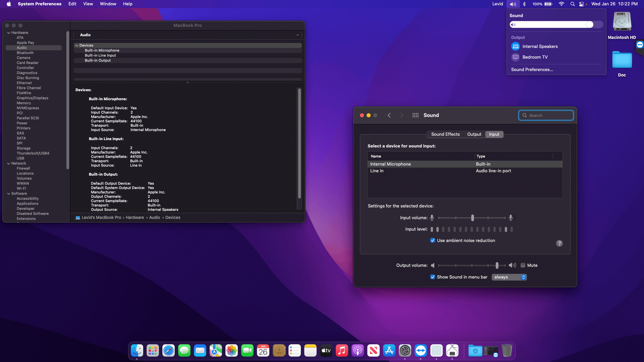Open the View menu
The image size is (644, 362).
tap(88, 4)
